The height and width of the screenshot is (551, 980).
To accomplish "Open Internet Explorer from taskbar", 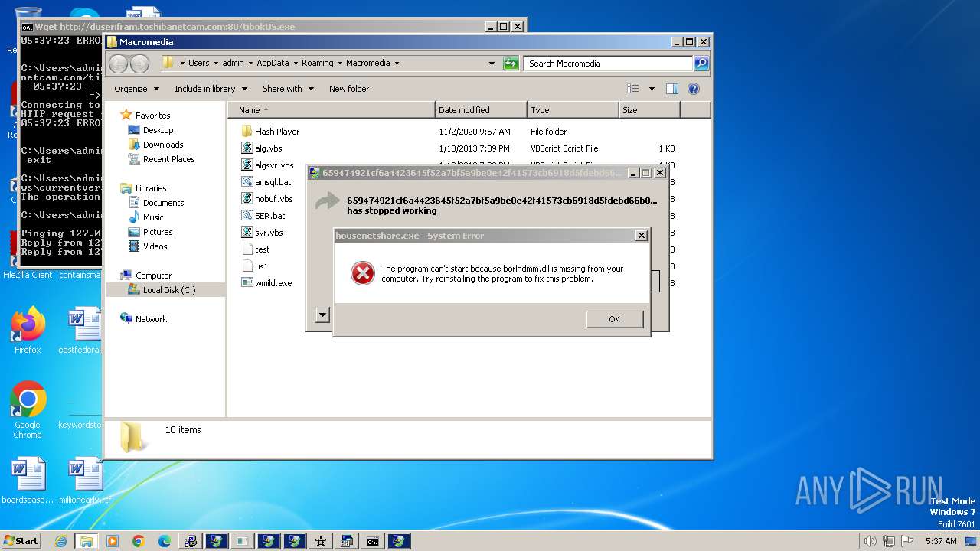I will (x=60, y=541).
